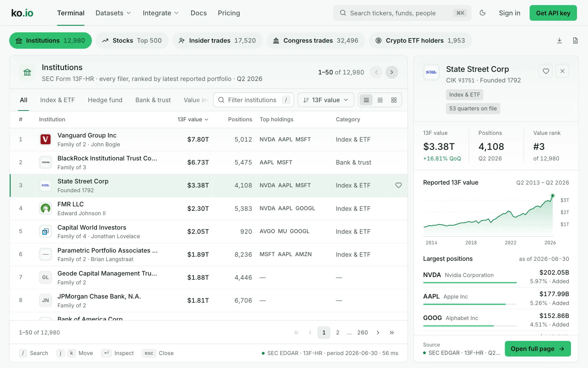Select the FMR LLC row
The width and height of the screenshot is (588, 368).
pos(208,208)
